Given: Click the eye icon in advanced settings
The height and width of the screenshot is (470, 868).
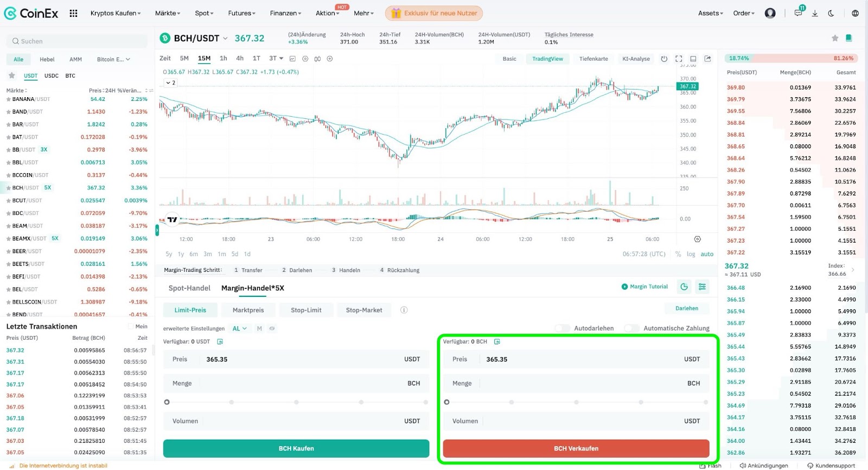Looking at the screenshot, I should click(x=272, y=328).
